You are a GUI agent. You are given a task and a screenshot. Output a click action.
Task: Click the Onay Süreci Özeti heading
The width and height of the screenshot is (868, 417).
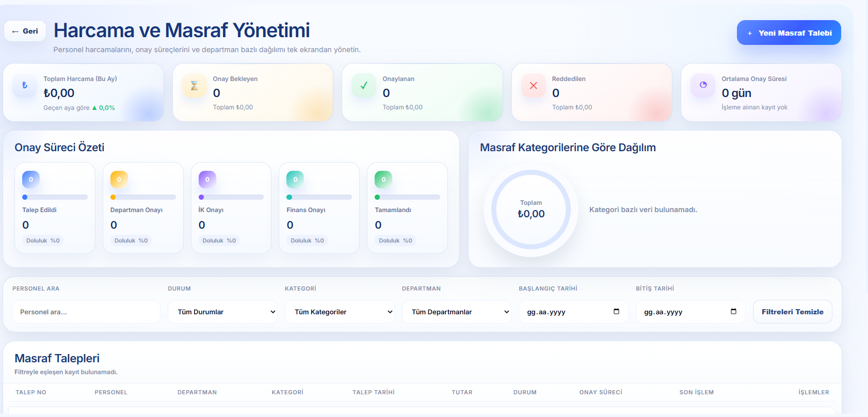(x=59, y=148)
